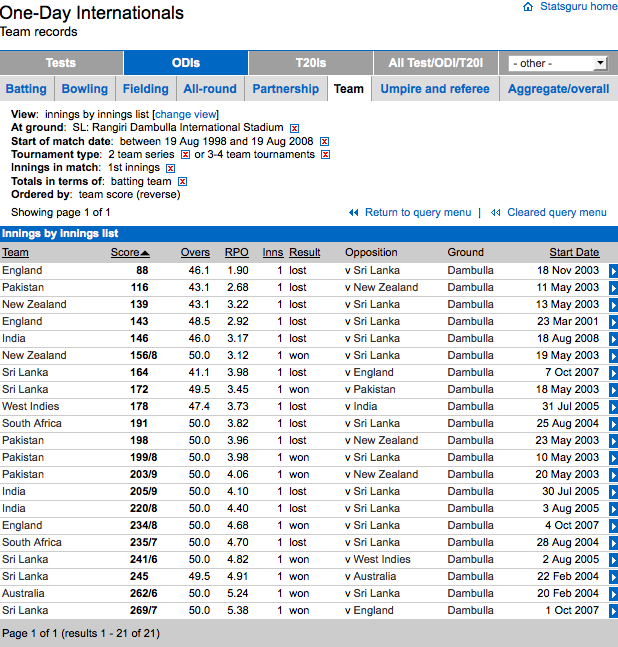Sort the table by Team column
The height and width of the screenshot is (647, 618).
15,252
